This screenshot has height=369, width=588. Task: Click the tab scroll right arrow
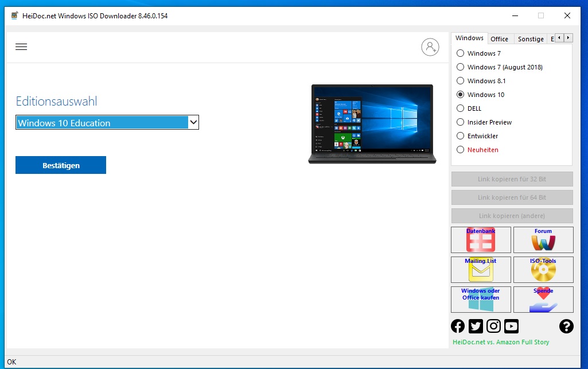pos(568,37)
